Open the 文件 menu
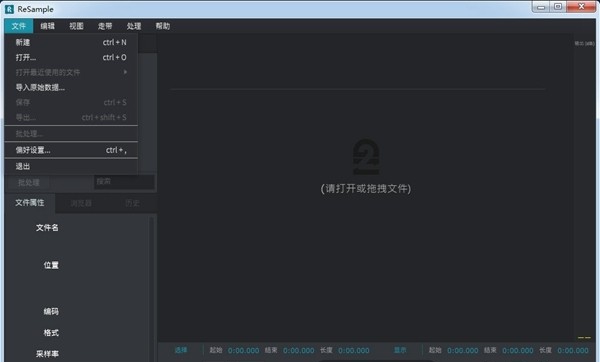The height and width of the screenshot is (362, 600). (x=18, y=26)
